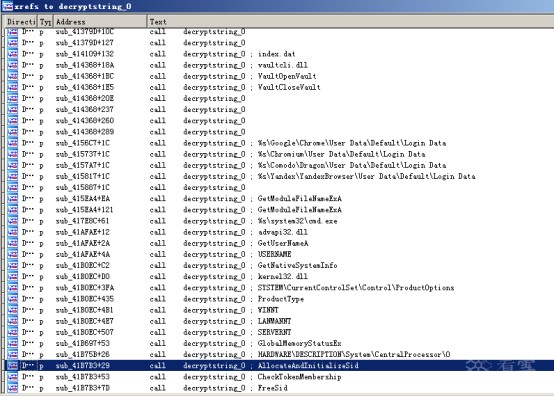This screenshot has width=554, height=396.
Task: Select the address sub_415EA4+121
Action: [84, 210]
